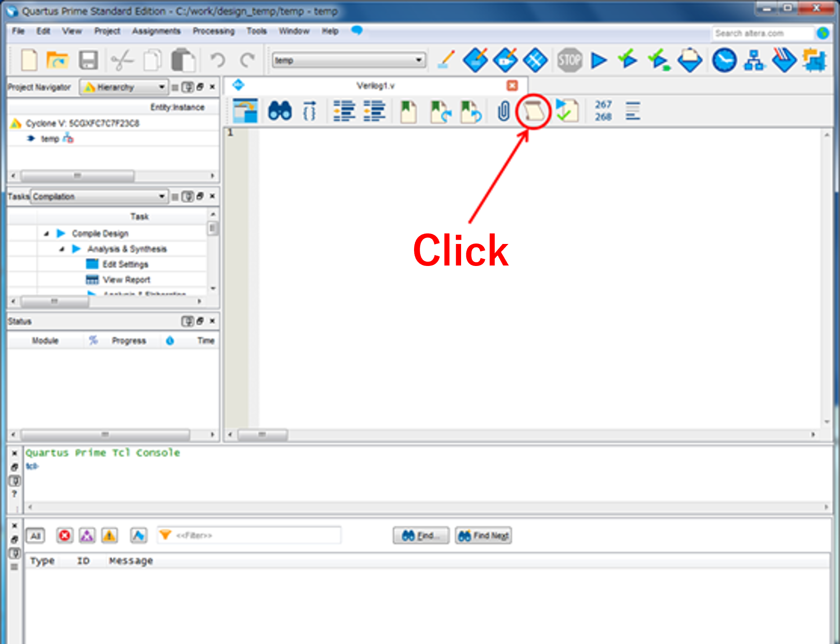Open a file with the folder icon
The image size is (840, 644).
click(x=58, y=60)
